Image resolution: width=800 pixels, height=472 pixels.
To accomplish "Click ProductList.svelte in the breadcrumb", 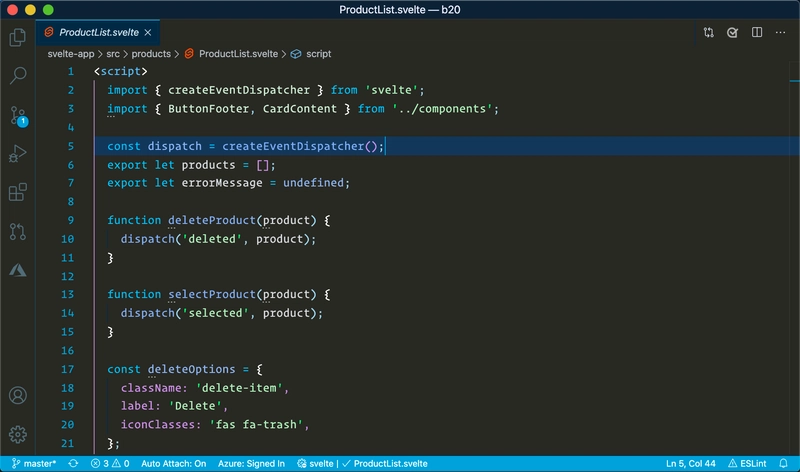I will (238, 54).
